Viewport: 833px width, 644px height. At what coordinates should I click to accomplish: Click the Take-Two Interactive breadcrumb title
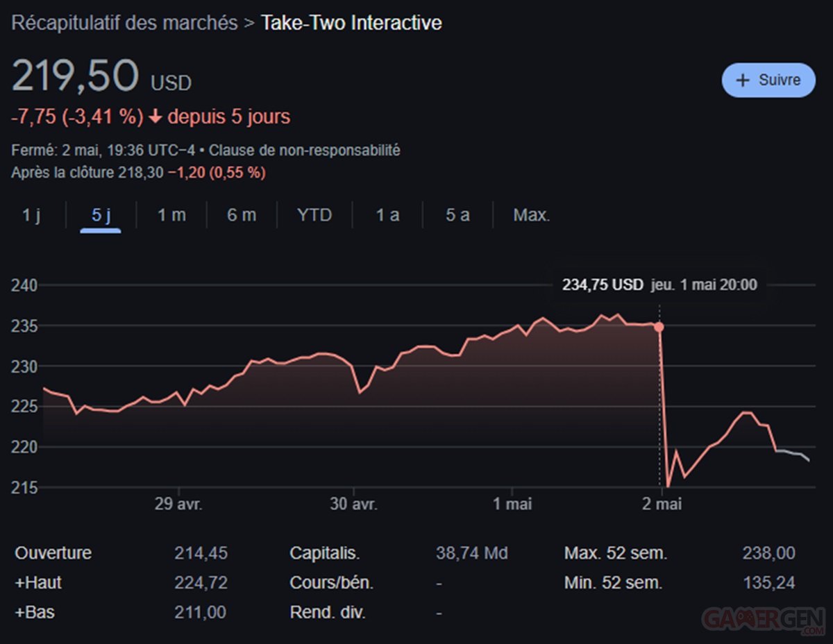click(351, 23)
